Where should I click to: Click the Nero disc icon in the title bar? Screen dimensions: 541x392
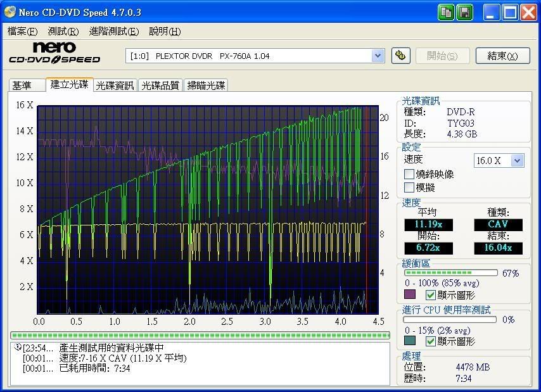(10, 12)
